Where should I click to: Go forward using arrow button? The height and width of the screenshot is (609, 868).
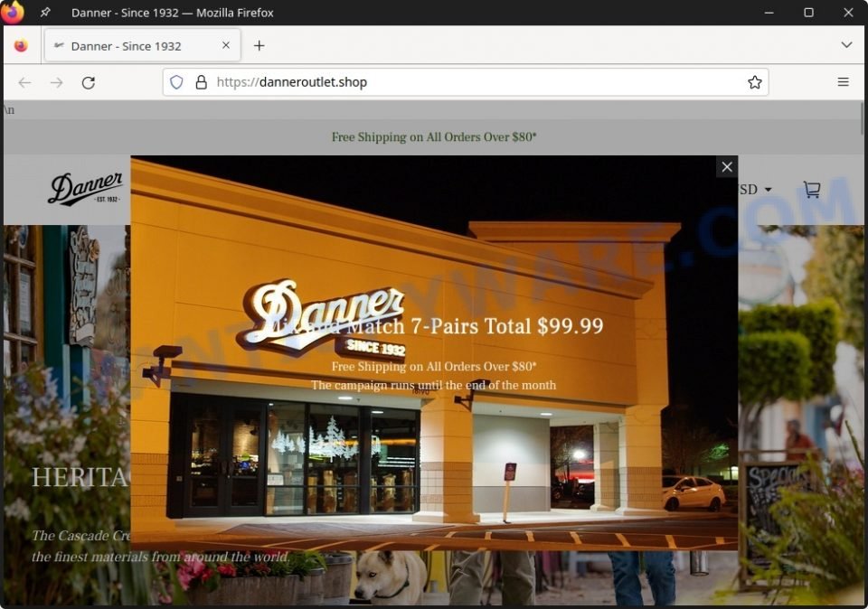click(56, 82)
